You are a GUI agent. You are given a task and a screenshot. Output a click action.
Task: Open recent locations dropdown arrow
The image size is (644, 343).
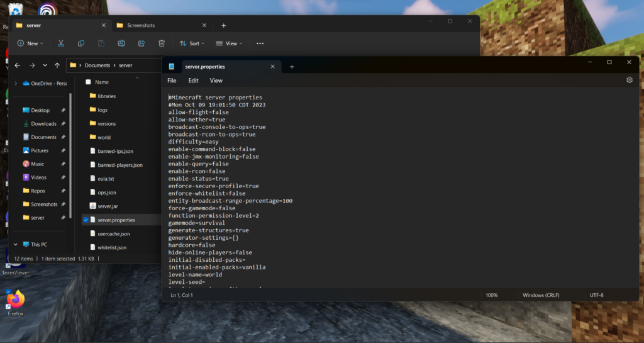click(x=45, y=65)
